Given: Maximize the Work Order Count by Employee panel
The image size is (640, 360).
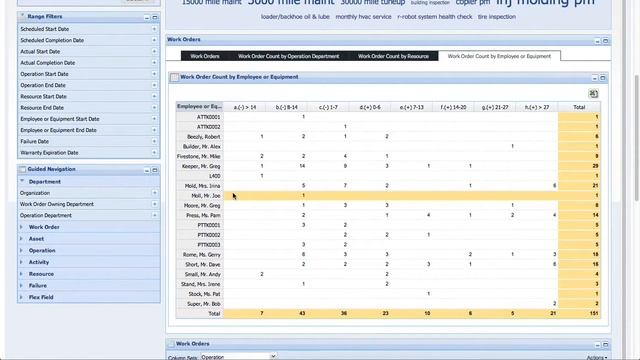Looking at the screenshot, I should (603, 78).
